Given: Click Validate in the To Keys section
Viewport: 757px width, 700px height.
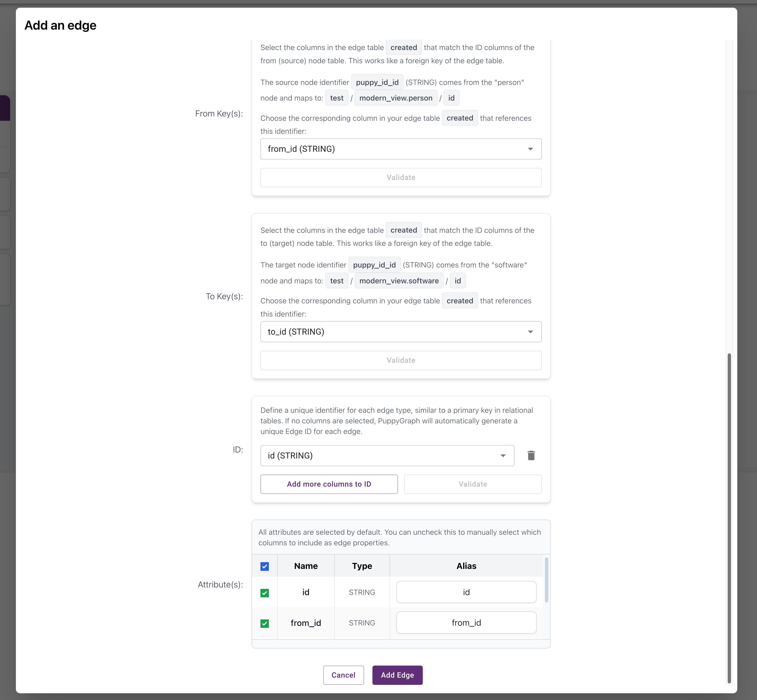Looking at the screenshot, I should 401,360.
